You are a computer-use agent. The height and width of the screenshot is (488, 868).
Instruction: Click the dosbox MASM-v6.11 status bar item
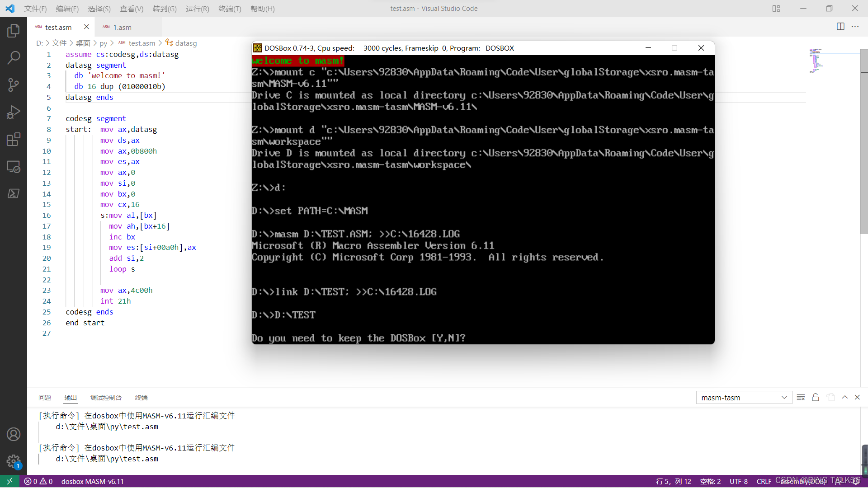[92, 482]
